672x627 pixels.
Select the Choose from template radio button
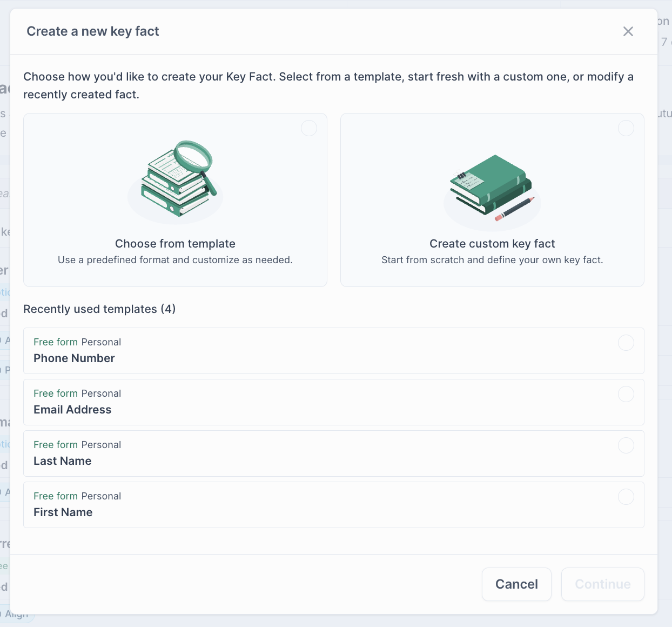click(309, 129)
